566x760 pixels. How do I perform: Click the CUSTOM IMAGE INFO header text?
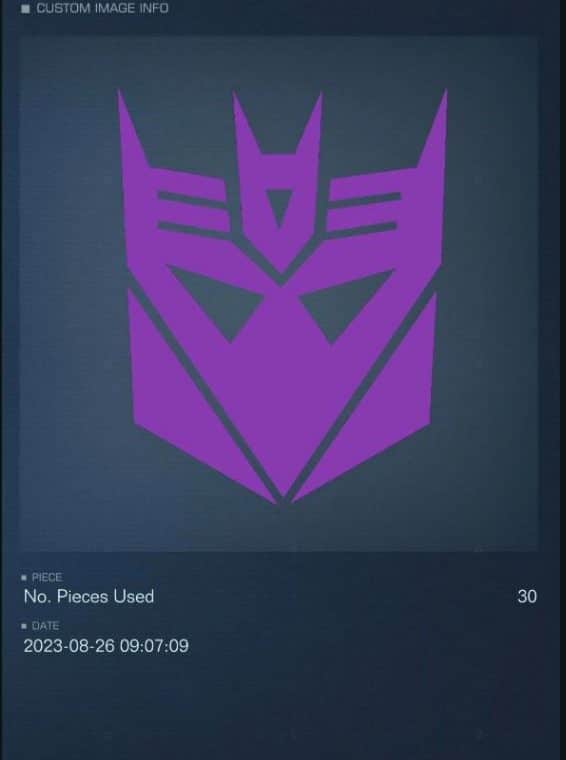tap(102, 8)
